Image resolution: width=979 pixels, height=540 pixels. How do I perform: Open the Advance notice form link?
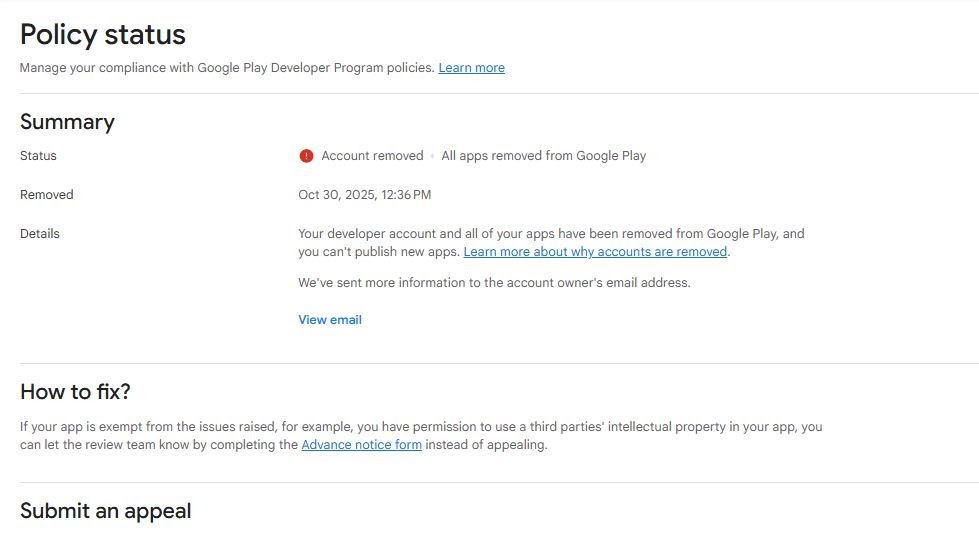pos(361,445)
